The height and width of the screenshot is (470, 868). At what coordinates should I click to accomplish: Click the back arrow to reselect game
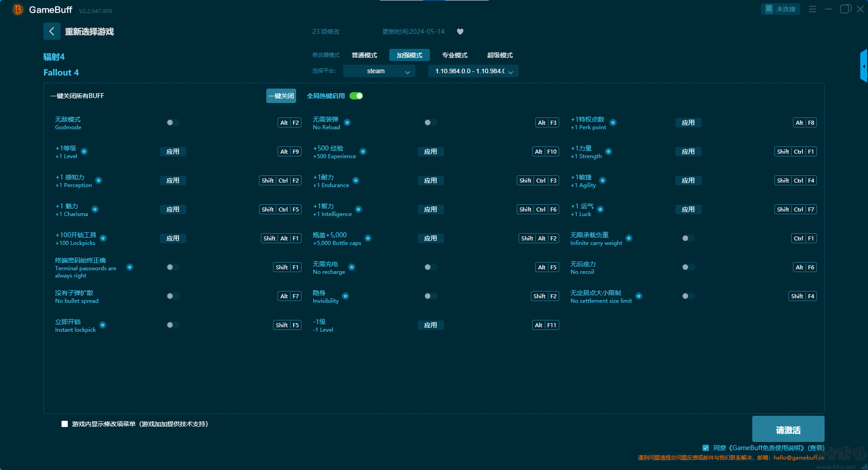tap(52, 31)
